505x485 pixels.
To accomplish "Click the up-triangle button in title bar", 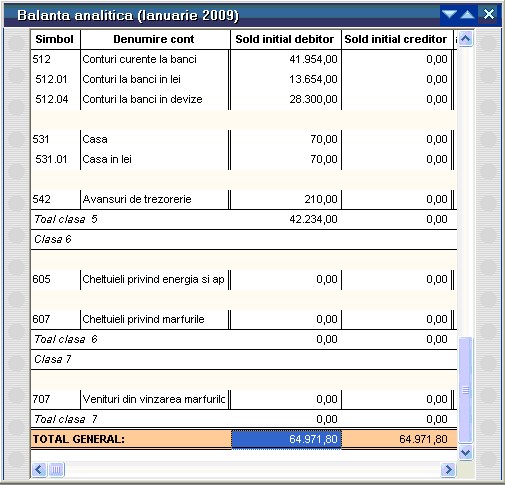I will pyautogui.click(x=467, y=14).
